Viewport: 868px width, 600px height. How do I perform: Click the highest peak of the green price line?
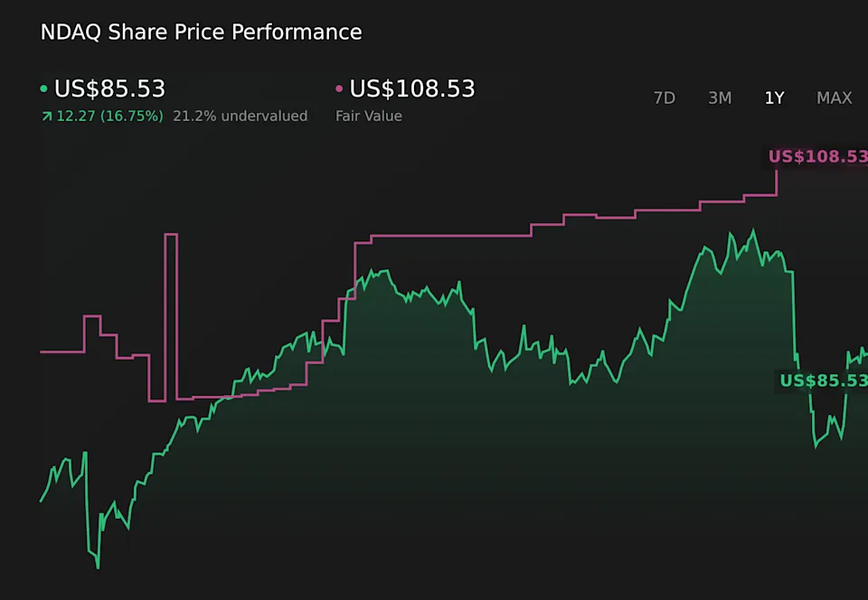pos(752,231)
